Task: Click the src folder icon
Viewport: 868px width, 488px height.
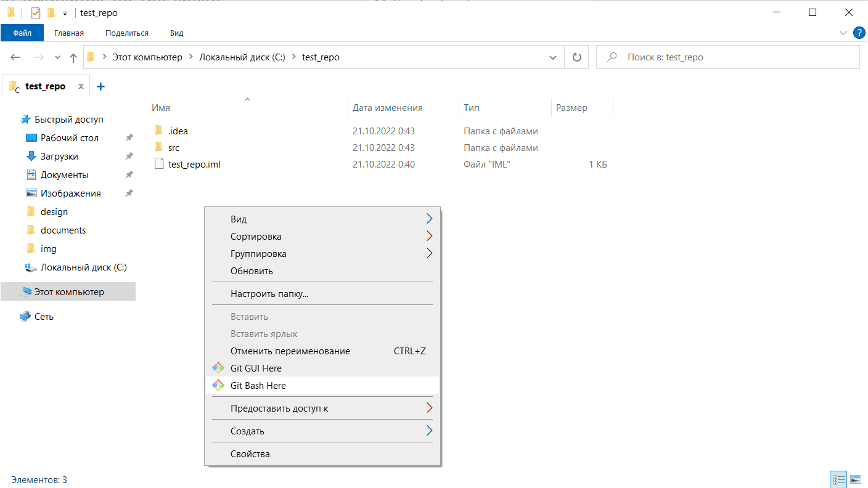Action: pos(158,147)
